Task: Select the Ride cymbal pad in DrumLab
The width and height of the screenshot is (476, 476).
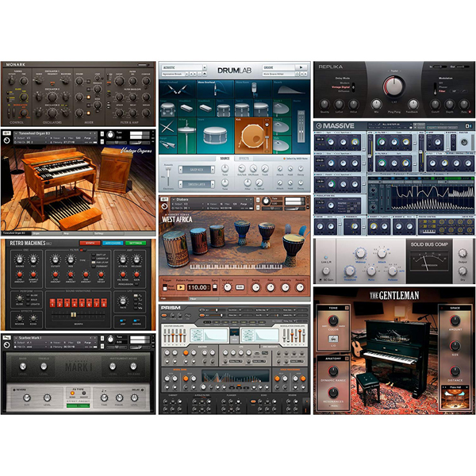Action: pyautogui.click(x=282, y=145)
